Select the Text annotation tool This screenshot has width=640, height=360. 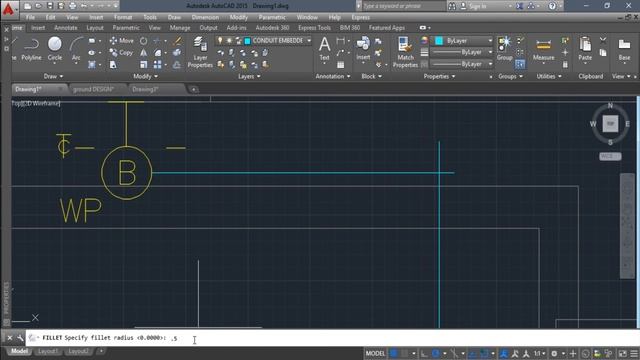click(324, 49)
